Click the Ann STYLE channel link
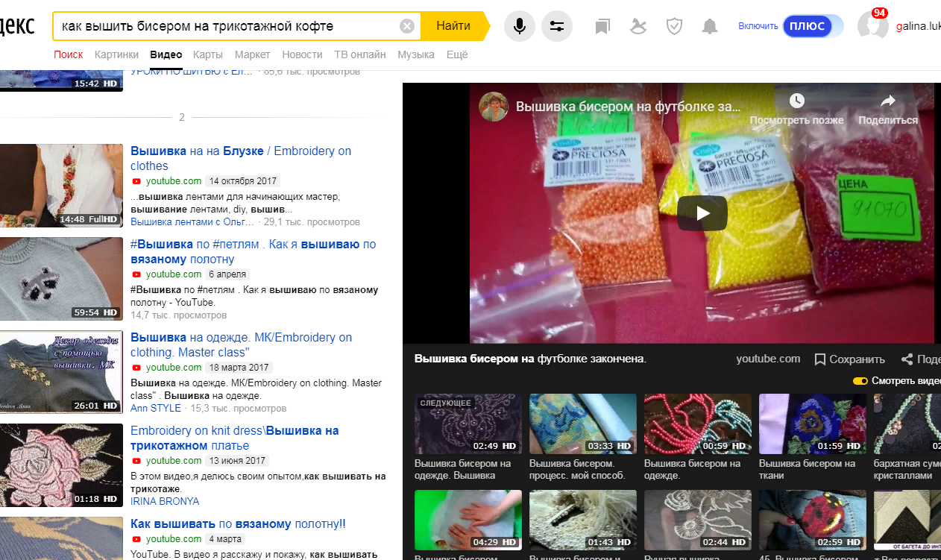This screenshot has width=941, height=560. pyautogui.click(x=156, y=408)
